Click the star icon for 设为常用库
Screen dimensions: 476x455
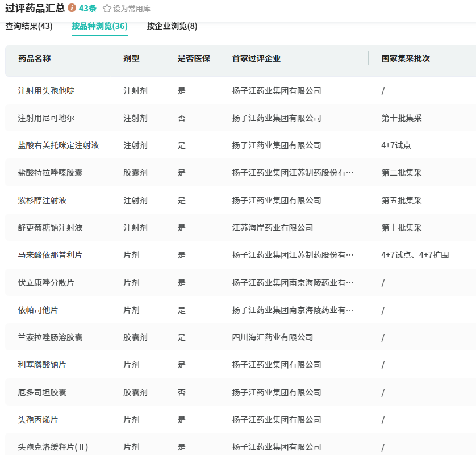tap(107, 9)
